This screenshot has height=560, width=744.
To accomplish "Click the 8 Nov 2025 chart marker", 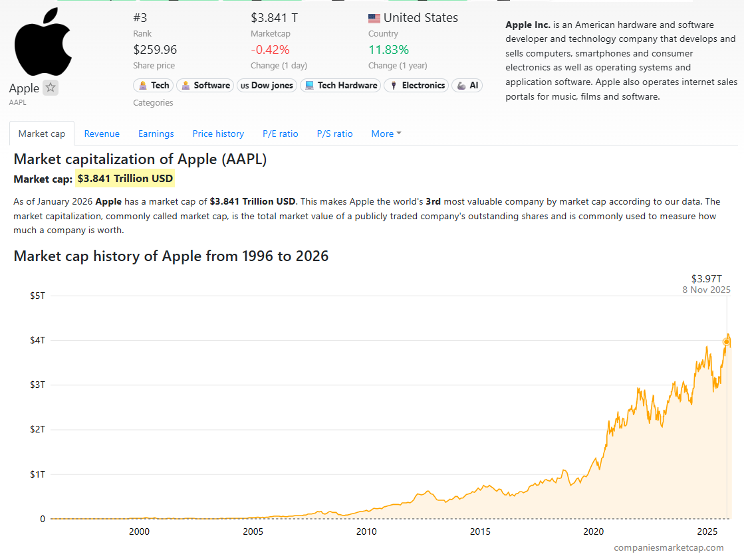I will tap(726, 342).
